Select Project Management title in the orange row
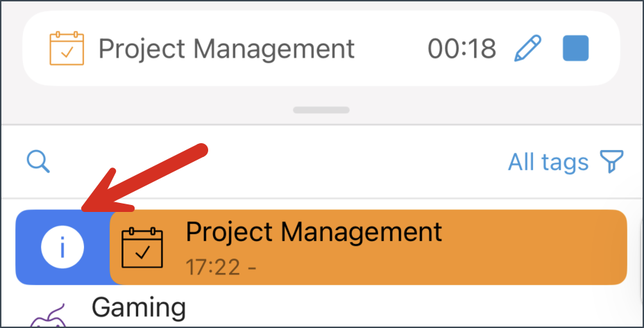 (x=314, y=231)
